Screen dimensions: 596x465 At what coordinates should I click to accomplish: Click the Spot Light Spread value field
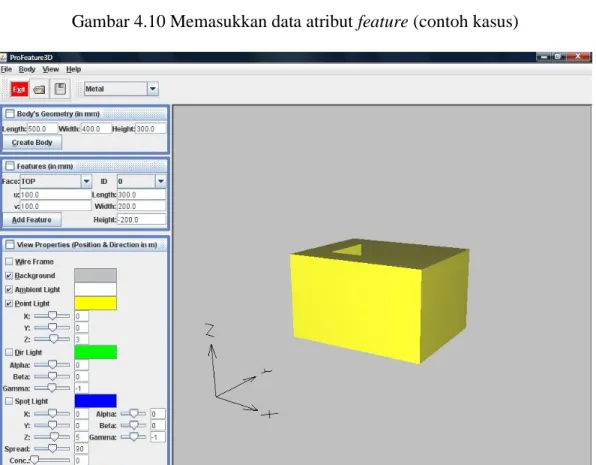pyautogui.click(x=81, y=449)
